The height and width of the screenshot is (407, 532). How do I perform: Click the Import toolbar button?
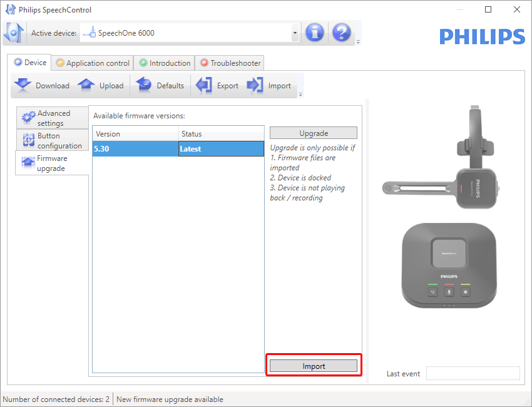coord(269,86)
